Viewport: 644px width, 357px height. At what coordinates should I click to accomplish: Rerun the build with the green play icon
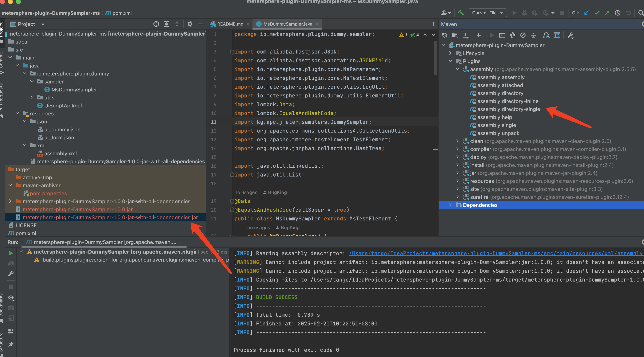[x=11, y=253]
